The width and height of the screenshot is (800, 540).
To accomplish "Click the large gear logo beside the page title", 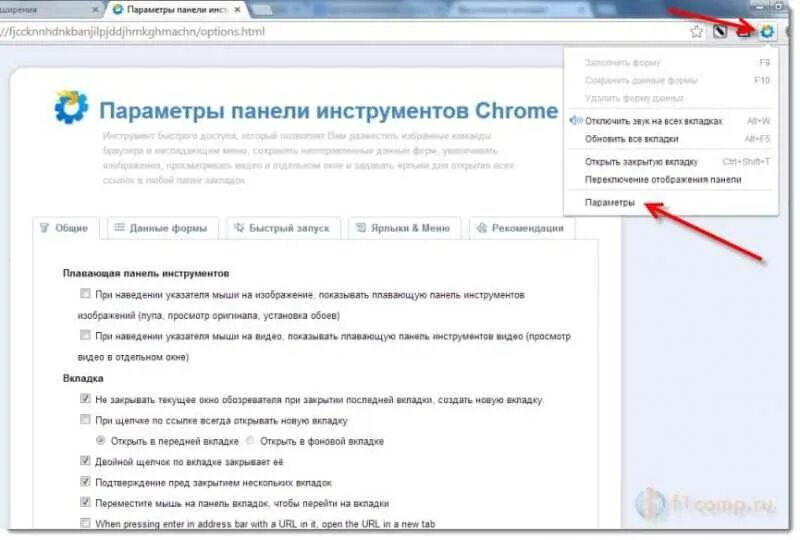I will click(x=71, y=107).
